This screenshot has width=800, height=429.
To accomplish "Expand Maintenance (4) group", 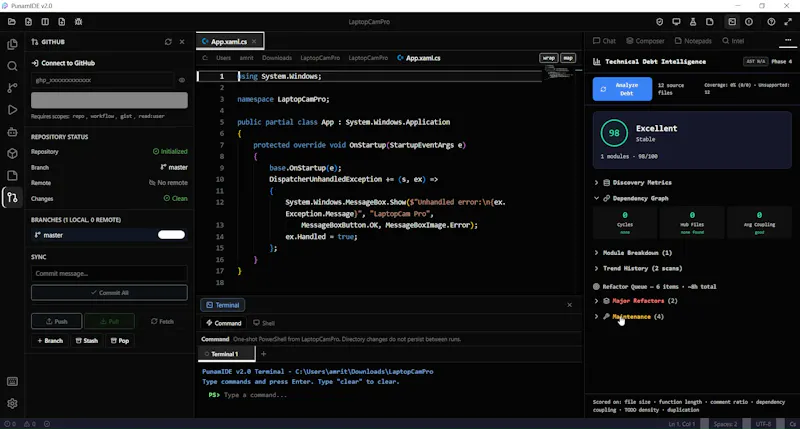I will tap(629, 317).
